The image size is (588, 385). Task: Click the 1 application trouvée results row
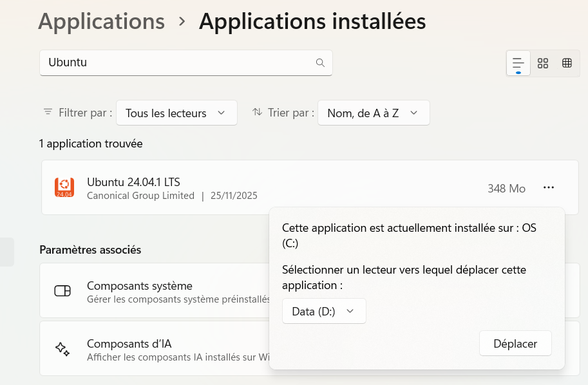click(x=91, y=144)
